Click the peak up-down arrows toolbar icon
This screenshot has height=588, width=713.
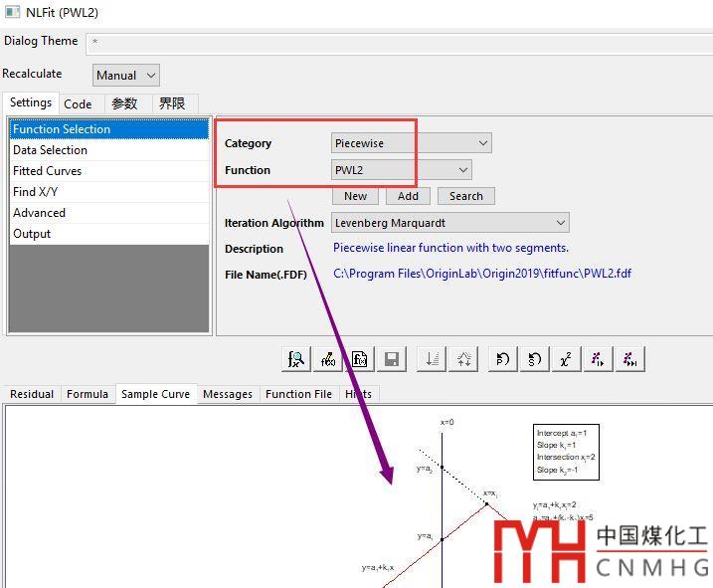coord(463,359)
